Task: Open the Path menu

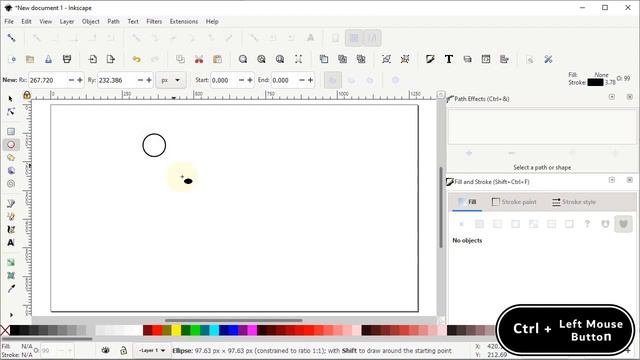Action: pos(113,21)
